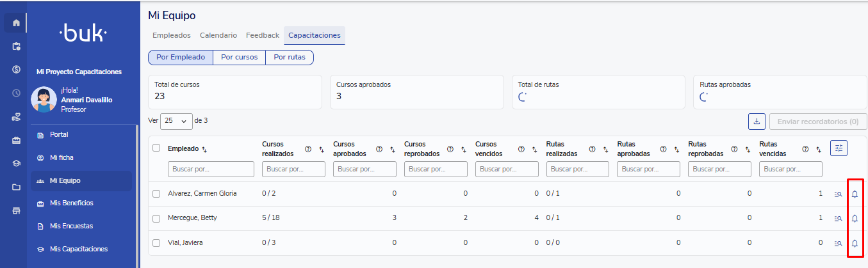Click the home icon in left rail

pos(16,23)
